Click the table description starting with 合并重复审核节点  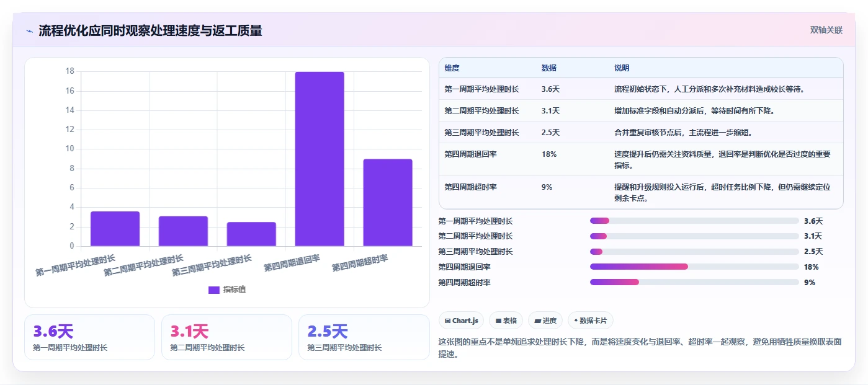pos(683,133)
